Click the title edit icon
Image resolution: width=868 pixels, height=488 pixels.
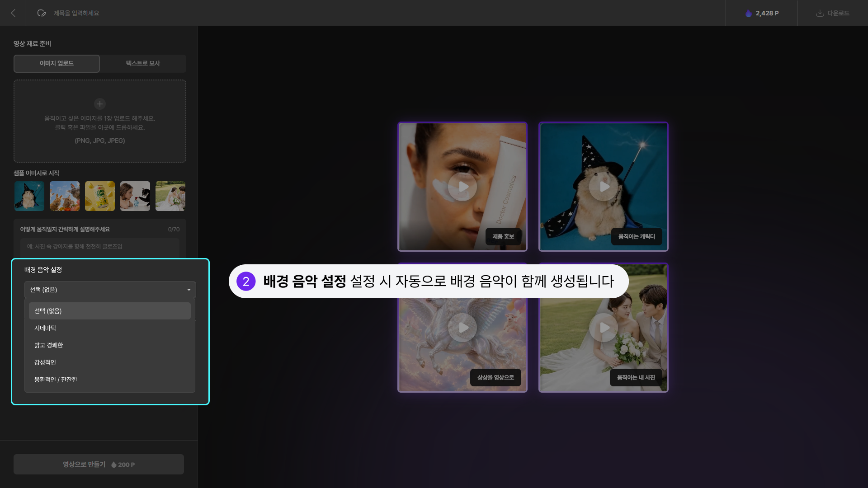[42, 13]
